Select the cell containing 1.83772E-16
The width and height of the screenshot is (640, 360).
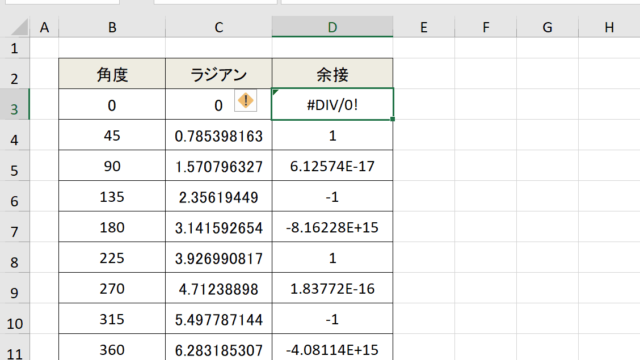coord(332,288)
